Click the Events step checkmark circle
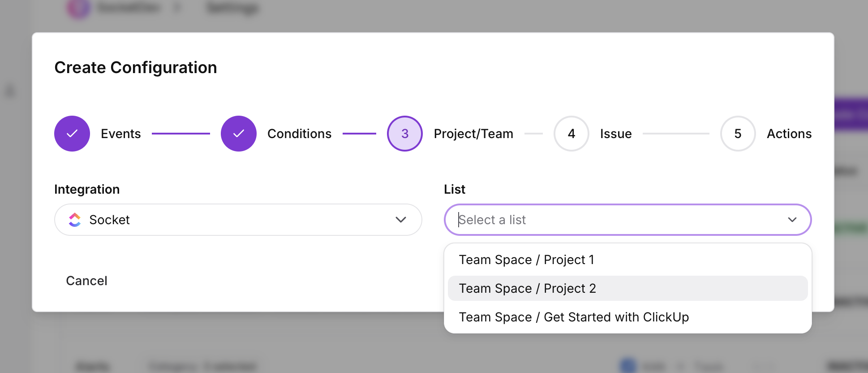868x373 pixels. coord(72,134)
